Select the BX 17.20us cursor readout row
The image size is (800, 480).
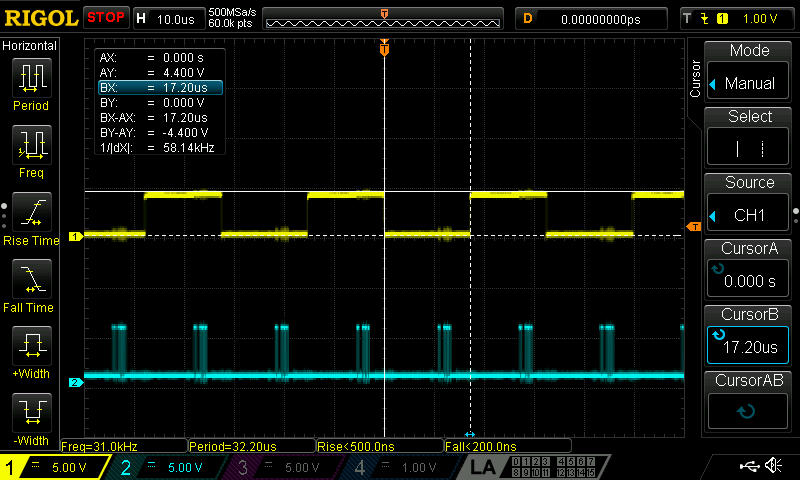coord(160,88)
